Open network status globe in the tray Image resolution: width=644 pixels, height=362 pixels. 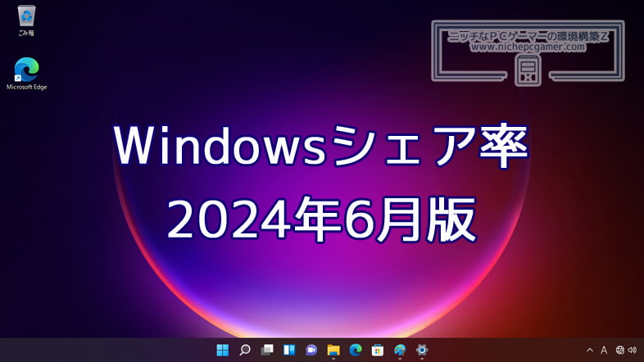click(620, 350)
